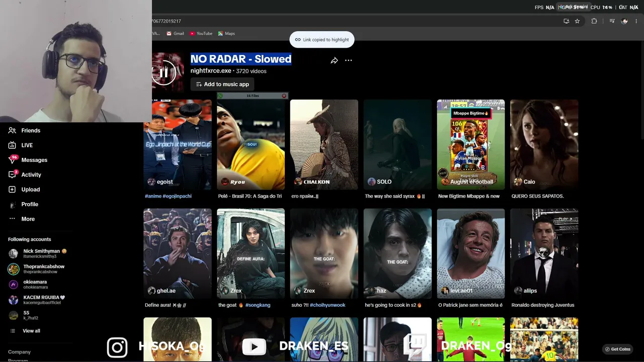Click the #egojinpachi hashtag link

click(x=177, y=196)
